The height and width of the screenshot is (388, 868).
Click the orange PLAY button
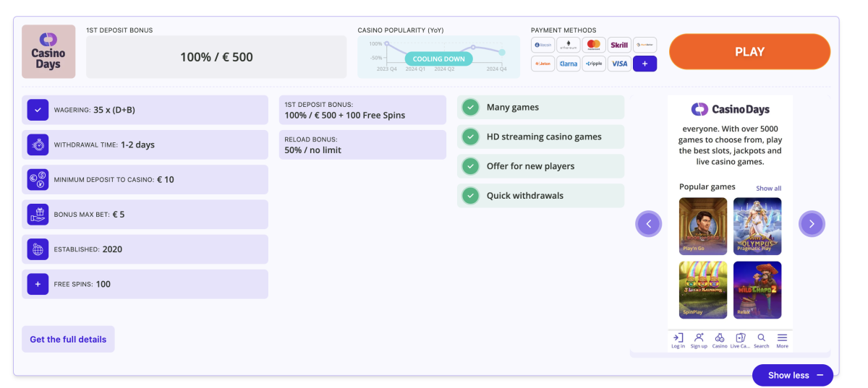(x=749, y=51)
